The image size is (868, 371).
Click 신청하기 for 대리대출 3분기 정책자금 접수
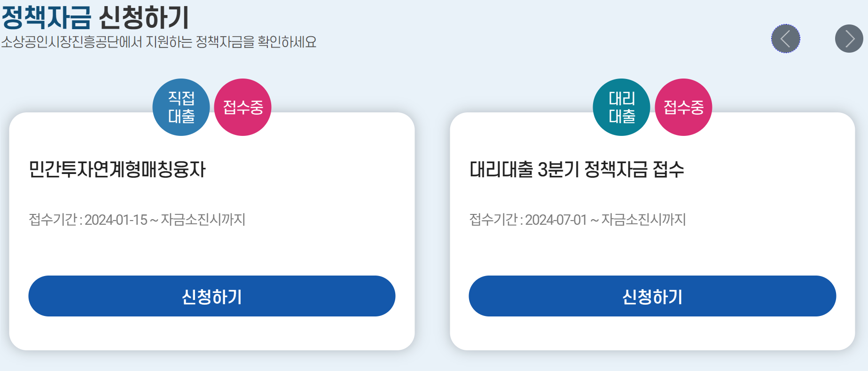coord(652,296)
